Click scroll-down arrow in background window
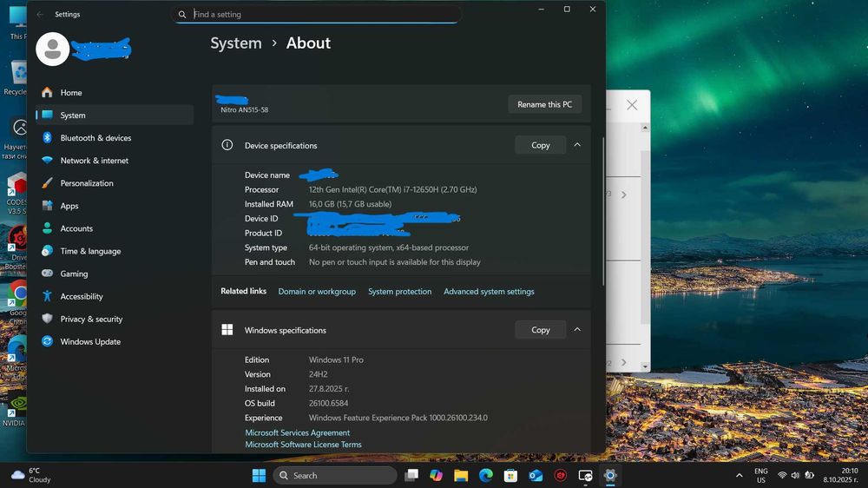Viewport: 868px width, 488px height. coord(645,366)
